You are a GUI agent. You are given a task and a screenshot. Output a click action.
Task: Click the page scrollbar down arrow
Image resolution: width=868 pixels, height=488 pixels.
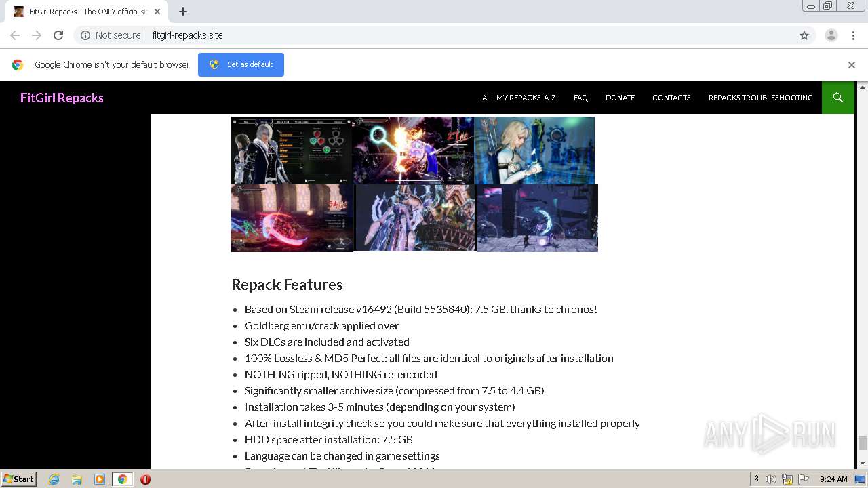tap(863, 463)
